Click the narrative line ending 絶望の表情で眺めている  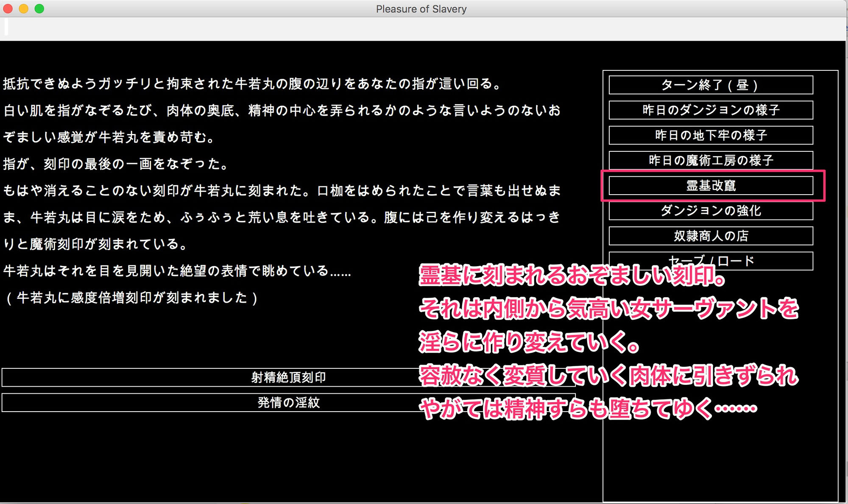coord(177,271)
